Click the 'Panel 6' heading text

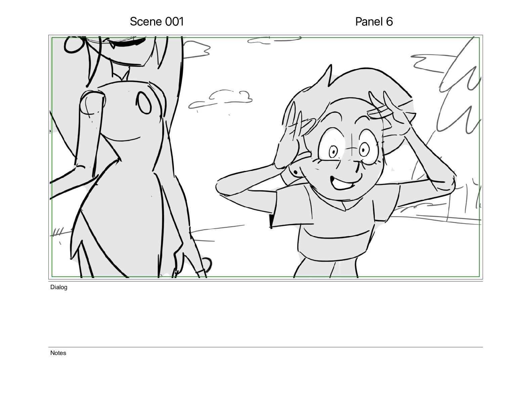(374, 21)
